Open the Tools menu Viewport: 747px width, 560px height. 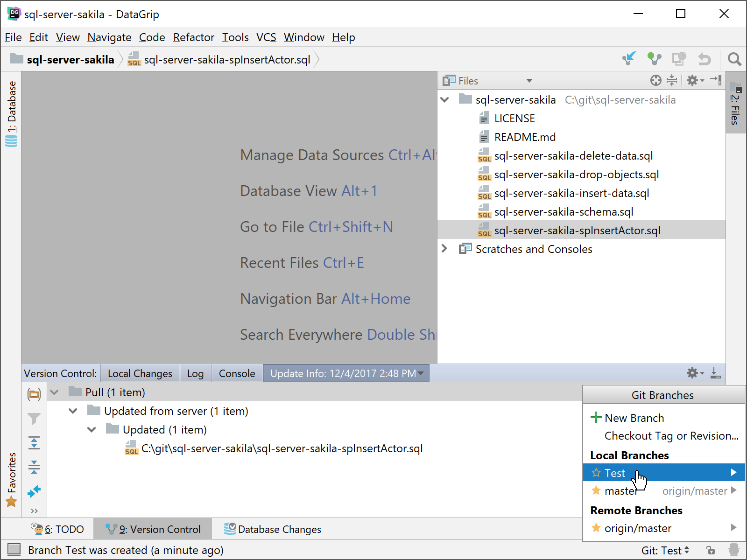tap(235, 37)
